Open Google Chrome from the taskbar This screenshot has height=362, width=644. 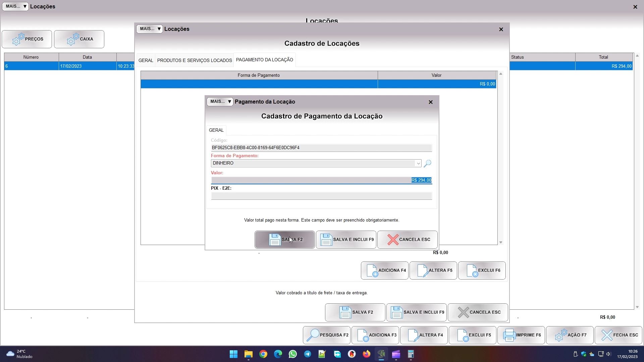(x=263, y=354)
